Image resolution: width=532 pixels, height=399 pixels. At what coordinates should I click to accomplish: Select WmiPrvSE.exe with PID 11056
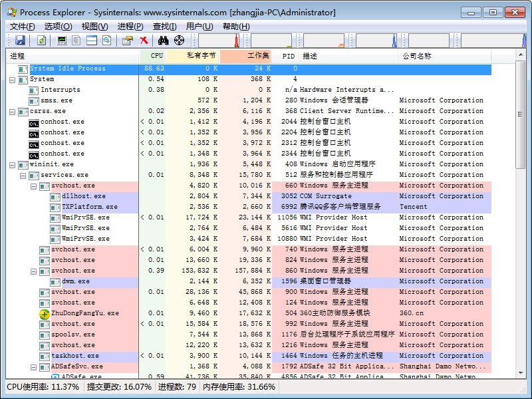click(x=249, y=217)
